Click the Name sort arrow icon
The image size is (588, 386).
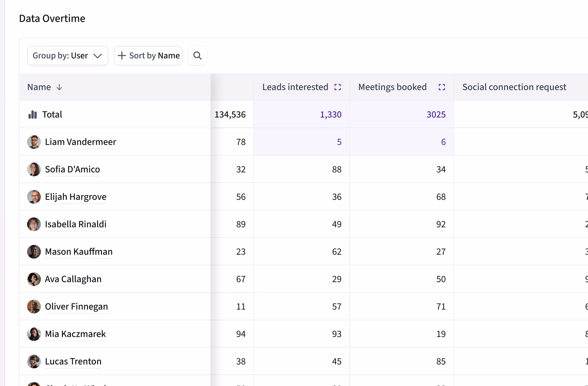point(59,87)
